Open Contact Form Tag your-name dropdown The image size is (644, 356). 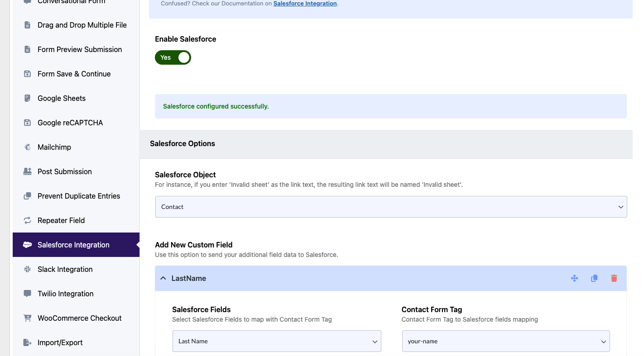point(505,341)
